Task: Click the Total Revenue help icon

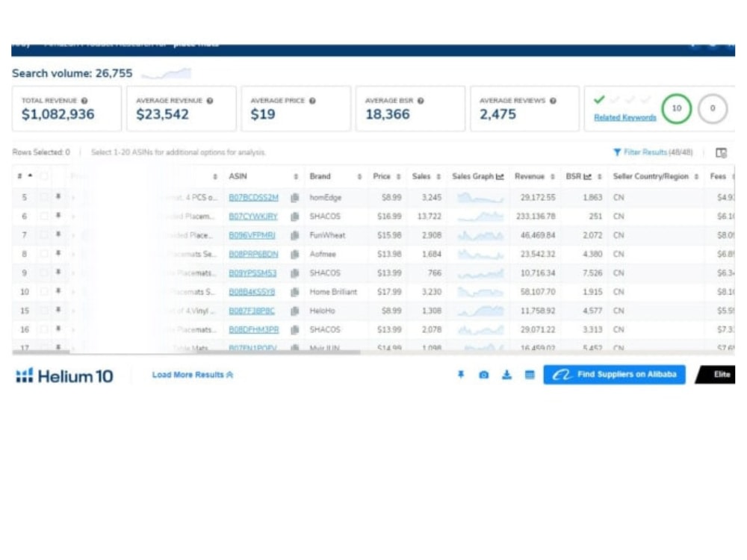Action: click(x=84, y=101)
